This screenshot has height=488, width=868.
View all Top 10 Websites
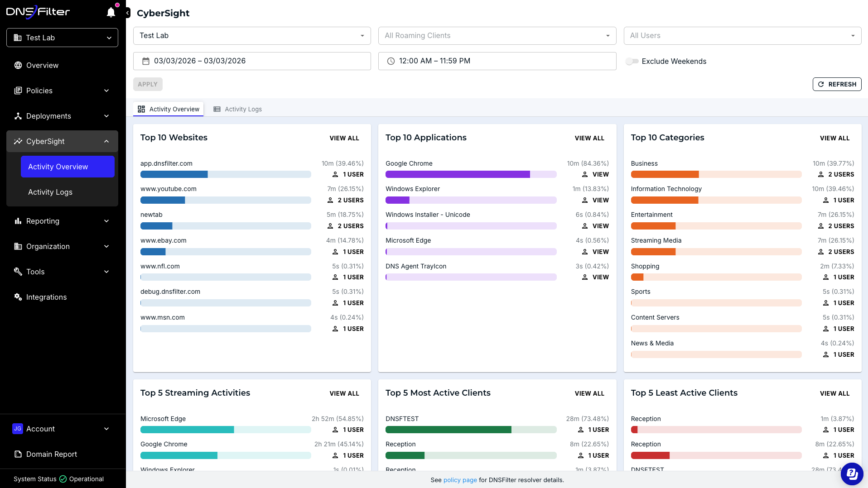[x=344, y=138]
